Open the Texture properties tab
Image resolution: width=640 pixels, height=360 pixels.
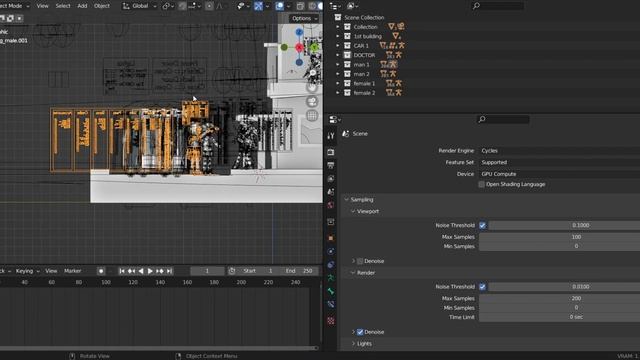331,321
